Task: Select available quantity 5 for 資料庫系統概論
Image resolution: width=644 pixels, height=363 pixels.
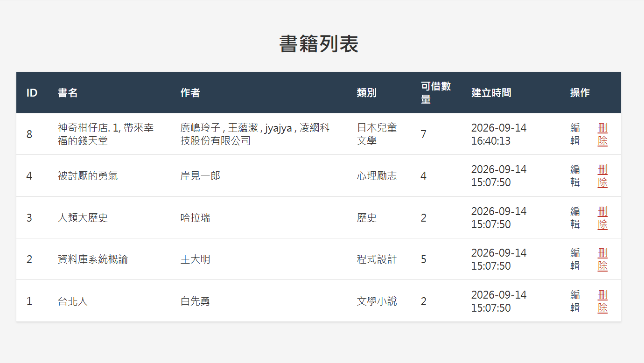Action: (x=423, y=259)
